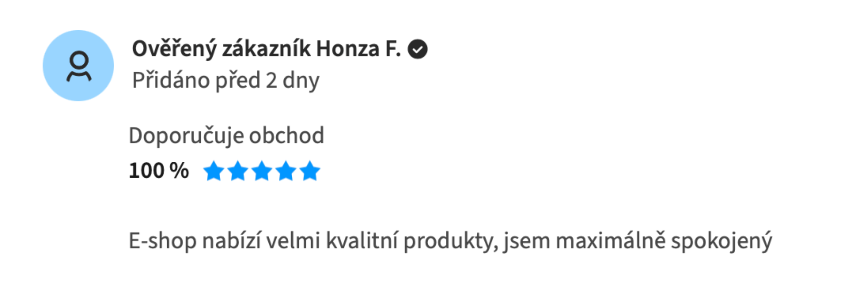The height and width of the screenshot is (287, 868).
Task: Select the fifth rating star
Action: coord(310,171)
